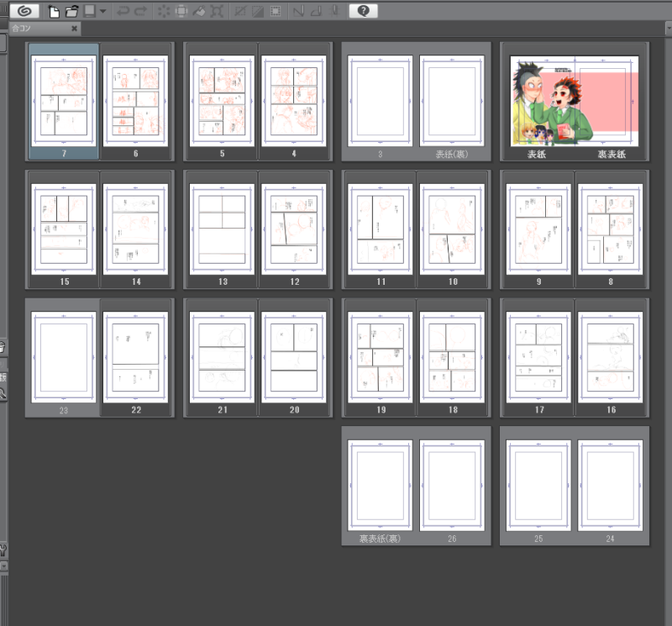This screenshot has height=626, width=672.
Task: Click the page number label 19
Action: coord(381,410)
